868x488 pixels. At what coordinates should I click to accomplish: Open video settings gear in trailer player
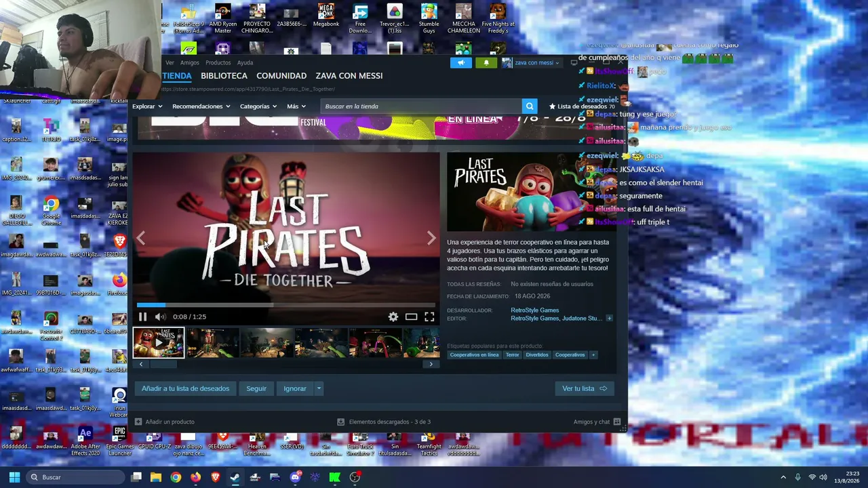(x=393, y=317)
